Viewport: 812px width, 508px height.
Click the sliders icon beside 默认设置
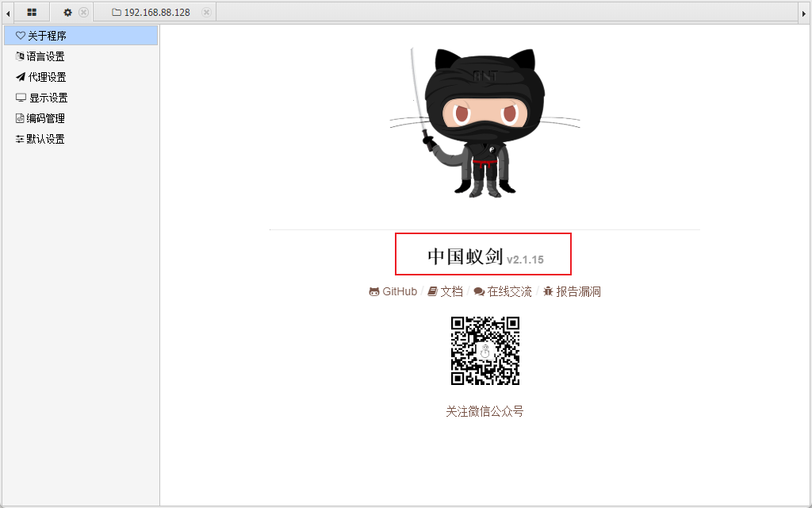20,139
